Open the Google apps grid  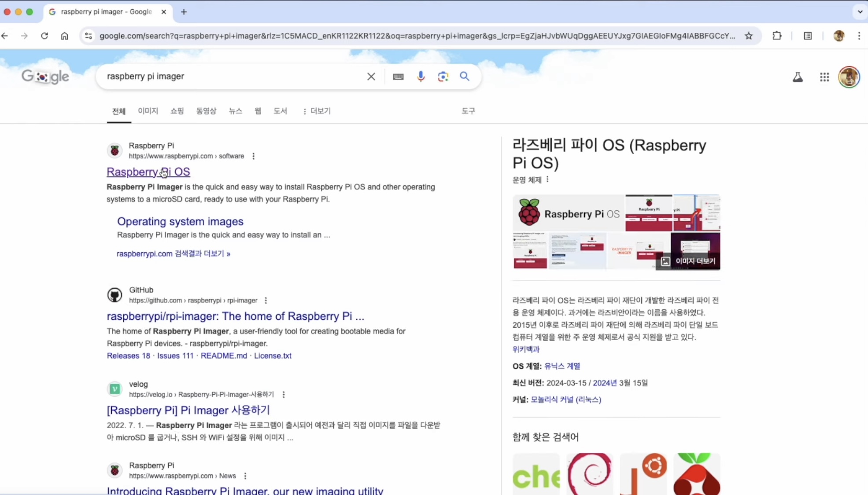pyautogui.click(x=824, y=77)
